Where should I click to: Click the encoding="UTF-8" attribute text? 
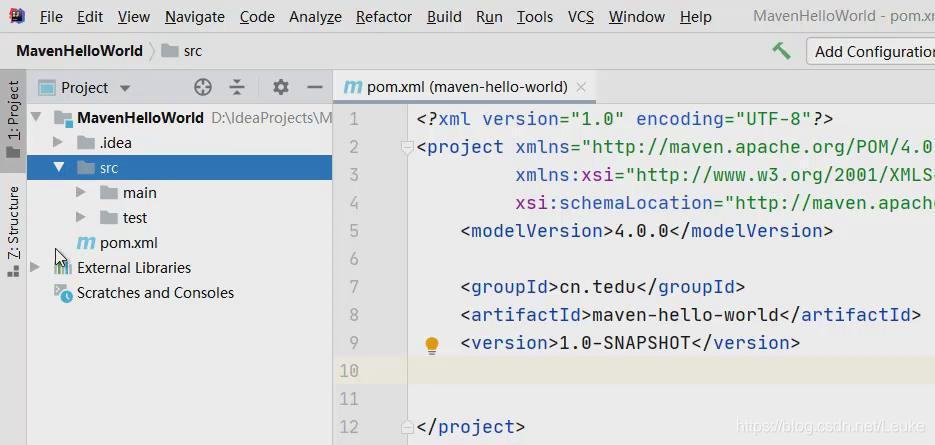[723, 119]
